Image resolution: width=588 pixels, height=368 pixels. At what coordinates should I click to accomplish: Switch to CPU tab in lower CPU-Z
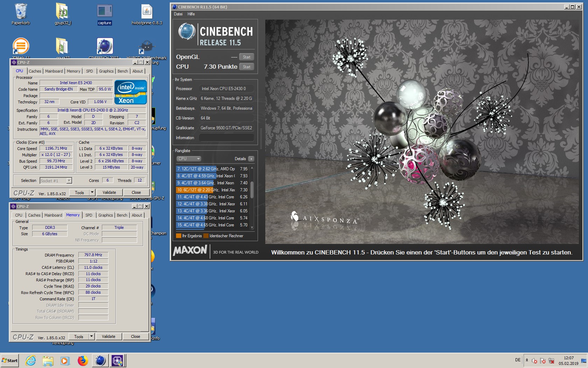tap(19, 215)
